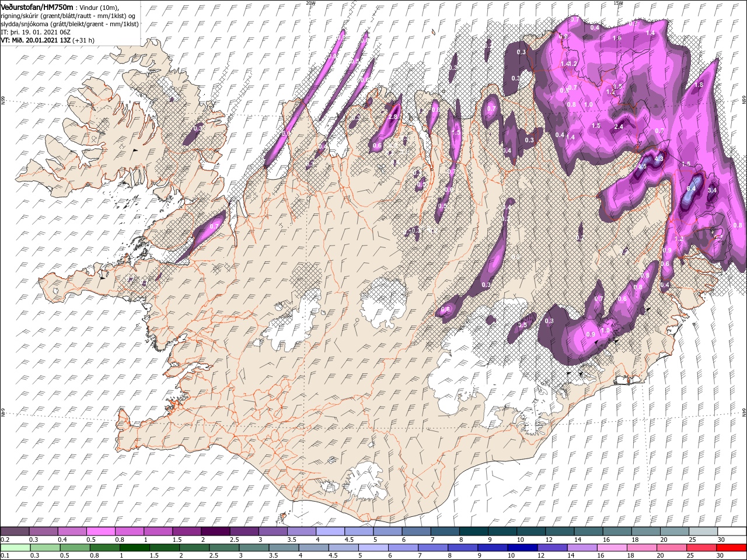Image resolution: width=747 pixels, height=560 pixels.
Task: Click the '0.2' label of the snow legend
Action: [x=5, y=540]
